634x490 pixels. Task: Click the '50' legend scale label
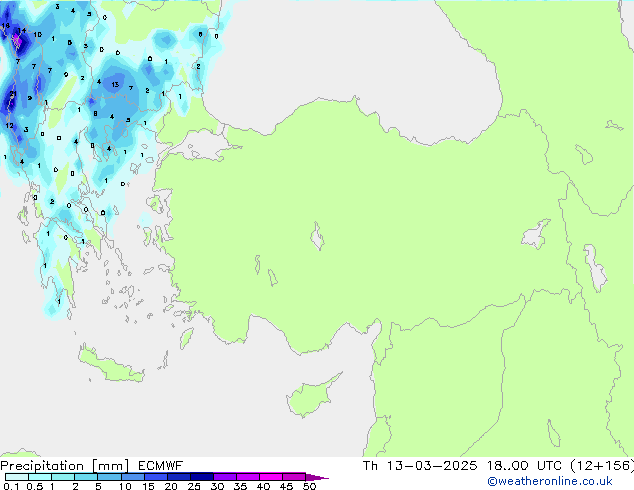(x=309, y=486)
